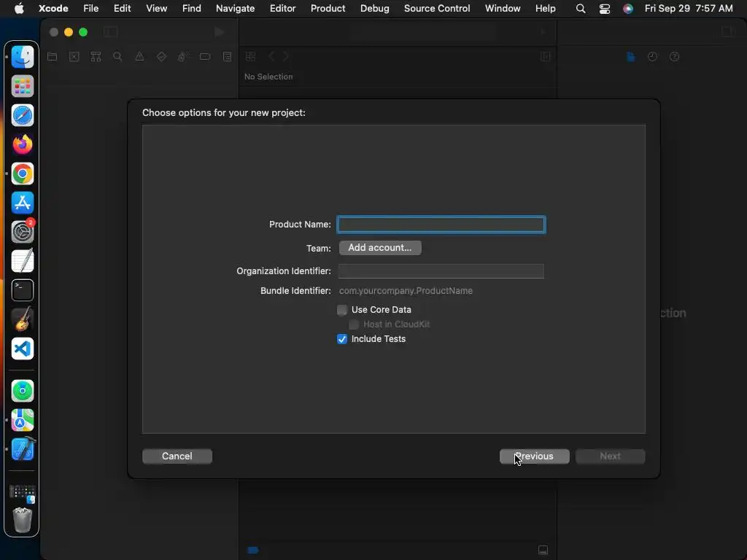Open the Edit menu
Screen dimensions: 747x560
pos(123,9)
